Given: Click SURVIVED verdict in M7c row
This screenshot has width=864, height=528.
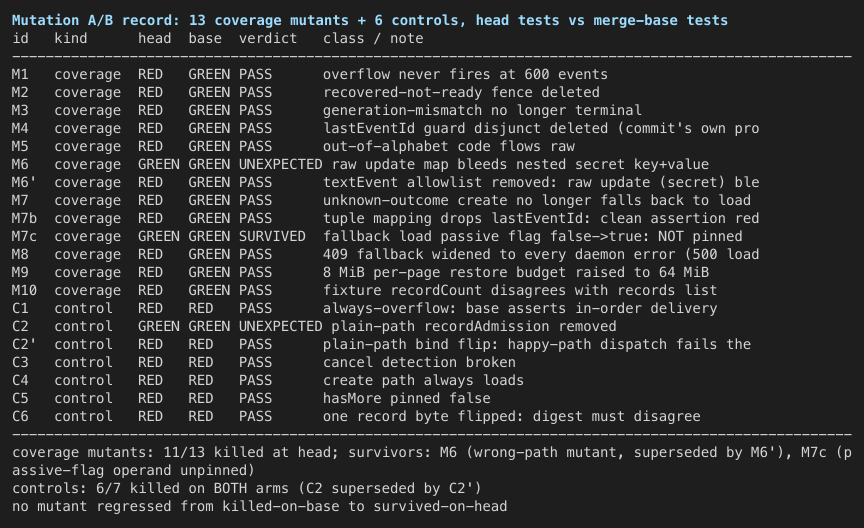Looking at the screenshot, I should tap(272, 236).
